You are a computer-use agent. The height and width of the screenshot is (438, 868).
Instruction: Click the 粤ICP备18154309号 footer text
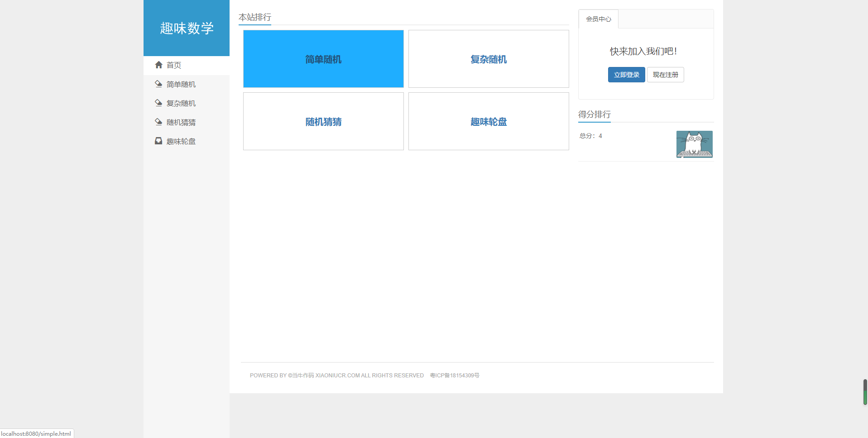pyautogui.click(x=455, y=376)
